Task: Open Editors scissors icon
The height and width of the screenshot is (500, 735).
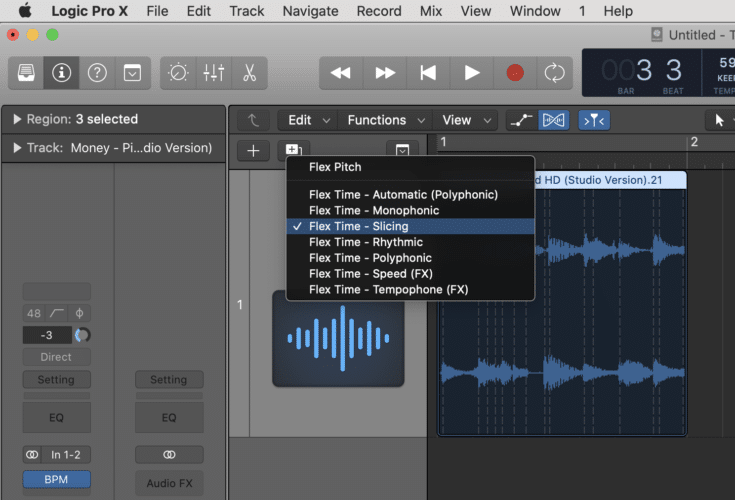Action: click(249, 73)
